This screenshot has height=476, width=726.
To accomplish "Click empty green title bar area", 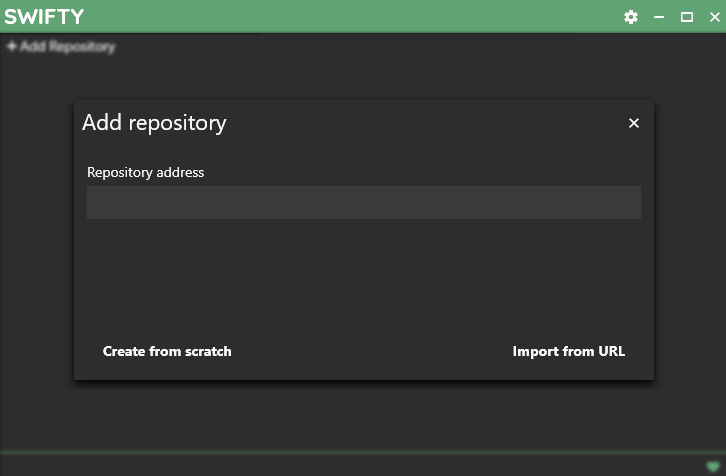I will coord(350,17).
